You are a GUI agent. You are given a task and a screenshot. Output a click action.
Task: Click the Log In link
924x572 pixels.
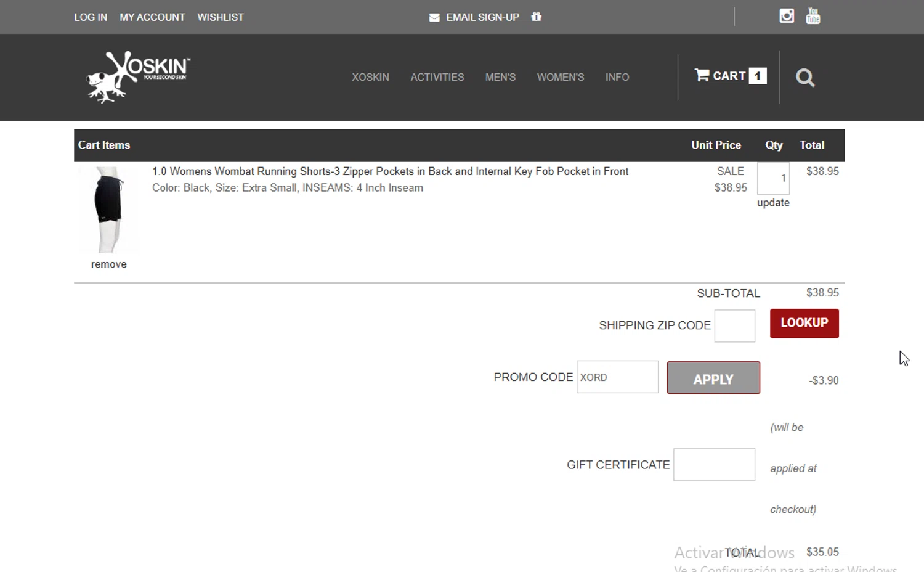pos(91,17)
